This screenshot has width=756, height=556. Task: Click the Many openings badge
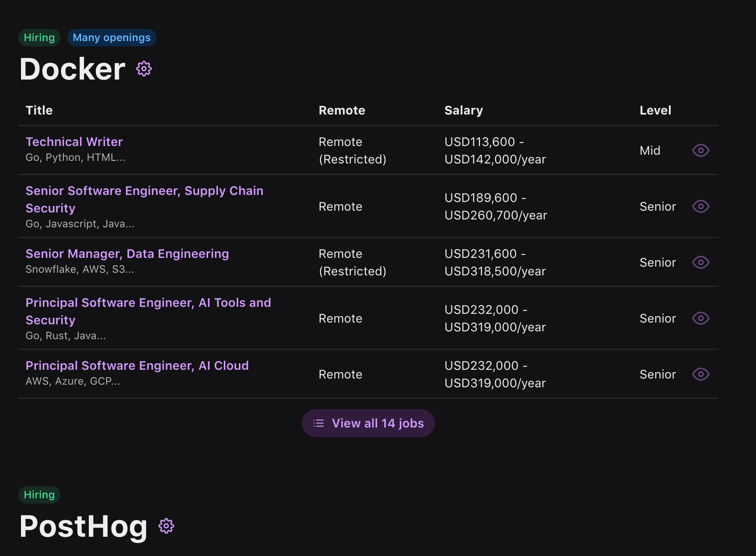pos(112,38)
